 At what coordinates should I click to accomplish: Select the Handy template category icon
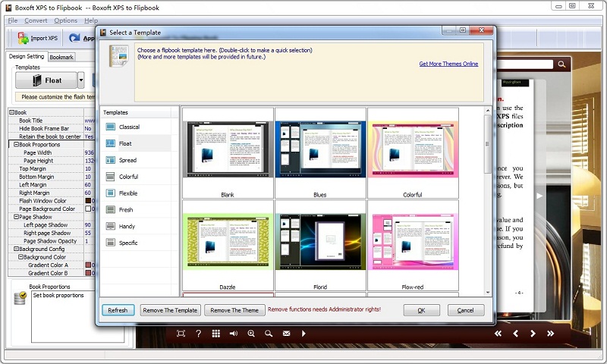pyautogui.click(x=110, y=226)
